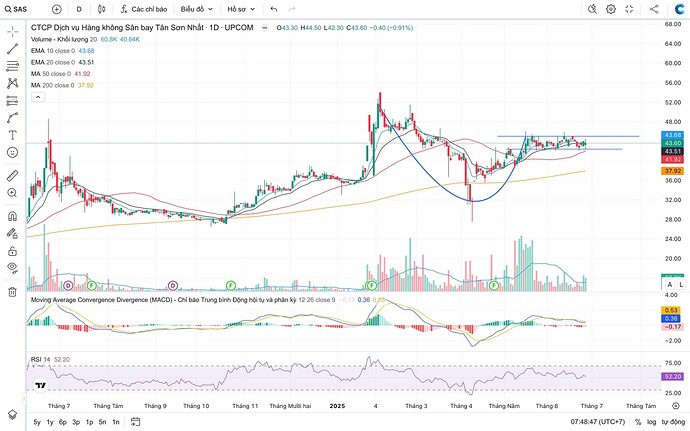Open timezone menu showing UTC+7
Screen dimensions: 690x431
(598, 422)
